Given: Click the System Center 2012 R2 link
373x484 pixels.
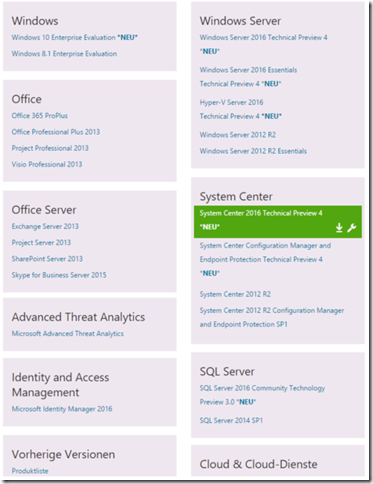Looking at the screenshot, I should pos(235,294).
